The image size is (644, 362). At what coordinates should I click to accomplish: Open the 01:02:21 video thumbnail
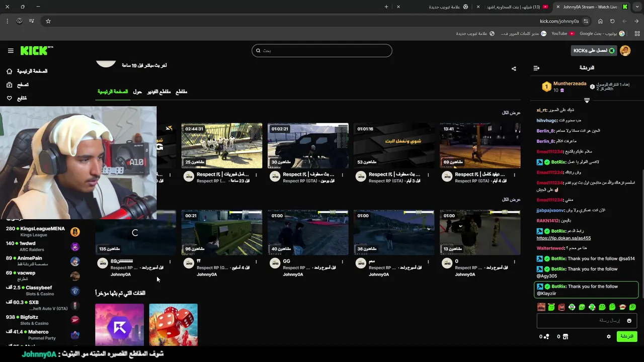click(308, 145)
